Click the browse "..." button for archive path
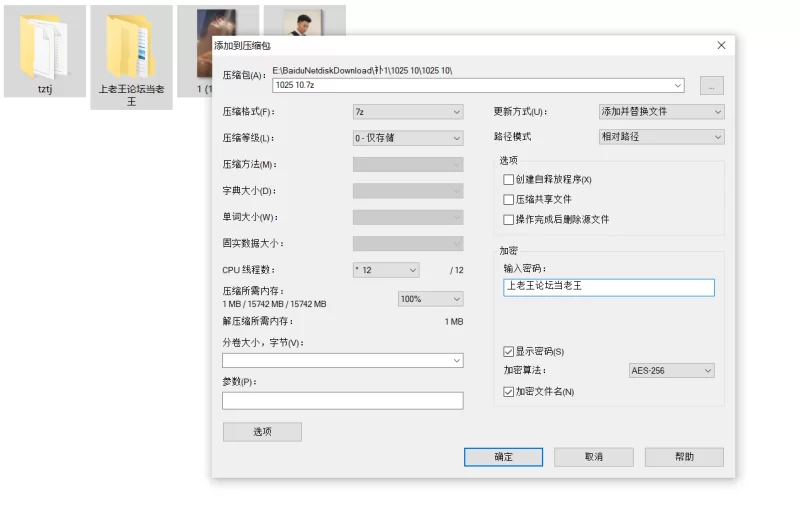 (x=711, y=86)
